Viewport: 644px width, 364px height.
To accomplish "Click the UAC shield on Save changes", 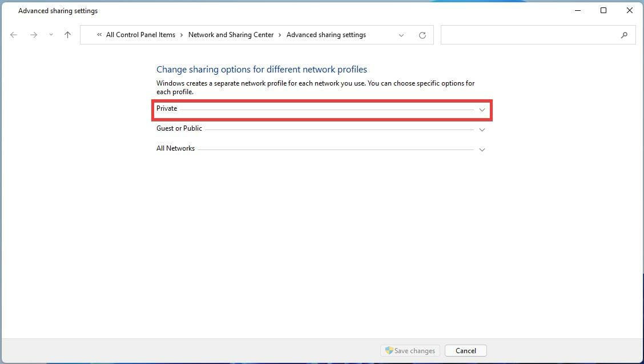I will (x=388, y=350).
